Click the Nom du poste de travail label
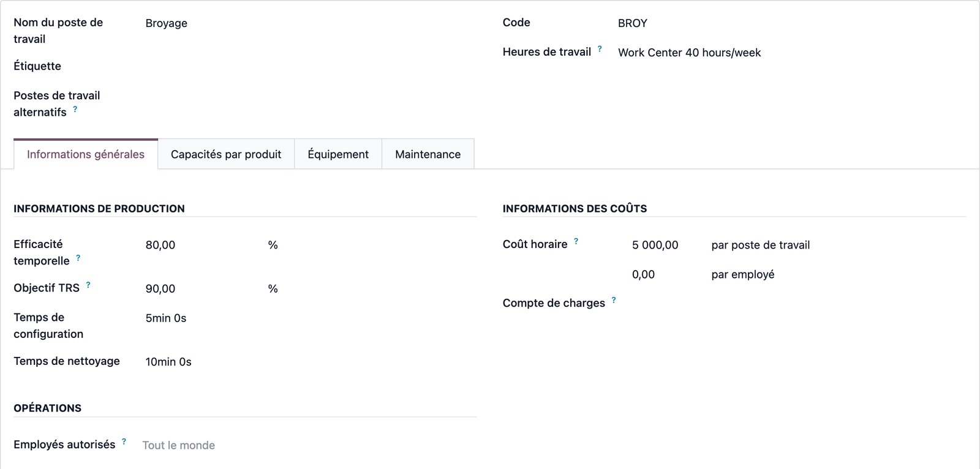980x469 pixels. click(x=58, y=31)
